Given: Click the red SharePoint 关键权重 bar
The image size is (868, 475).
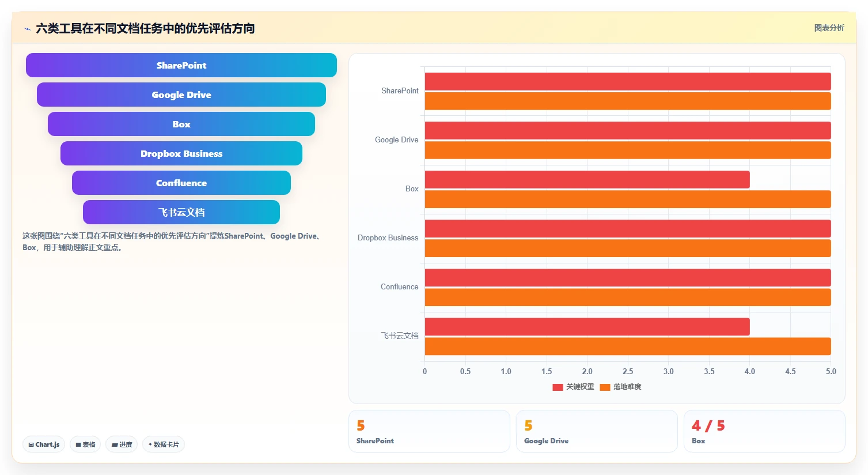Looking at the screenshot, I should click(628, 81).
